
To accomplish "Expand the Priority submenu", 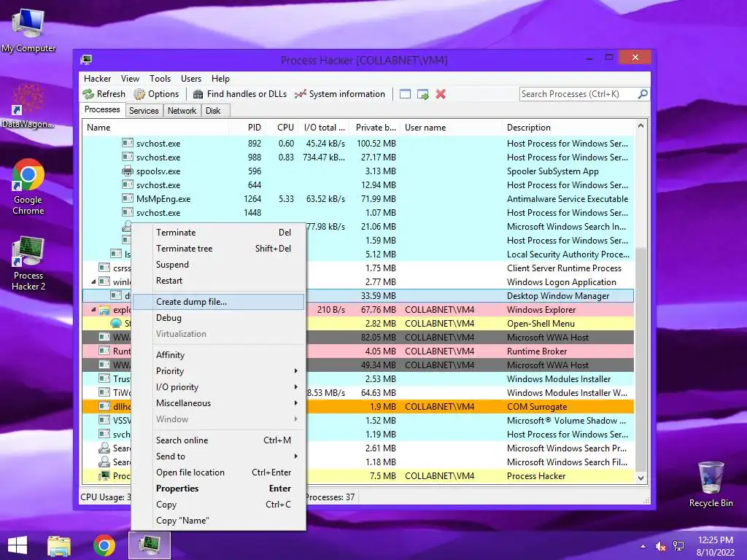I will (218, 371).
